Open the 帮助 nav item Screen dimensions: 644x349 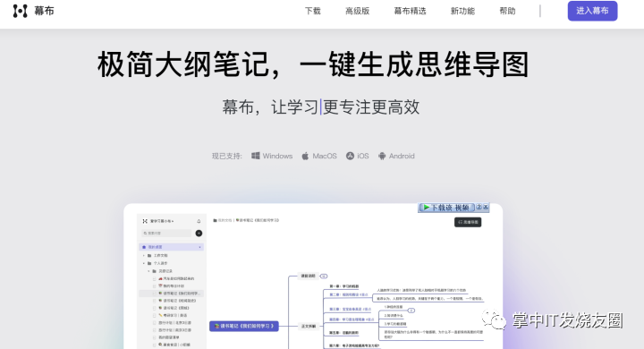(x=507, y=11)
